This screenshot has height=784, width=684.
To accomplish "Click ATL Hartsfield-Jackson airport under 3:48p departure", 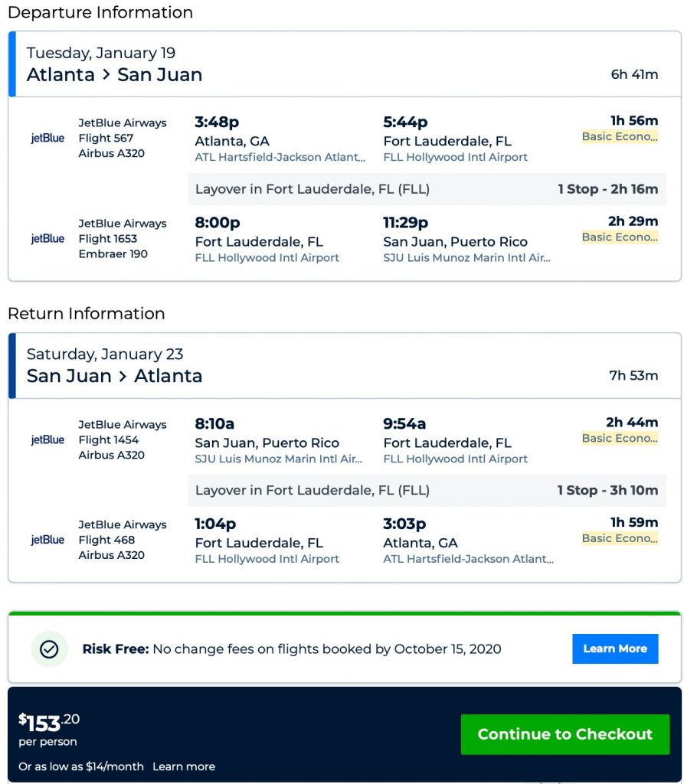I will (280, 157).
